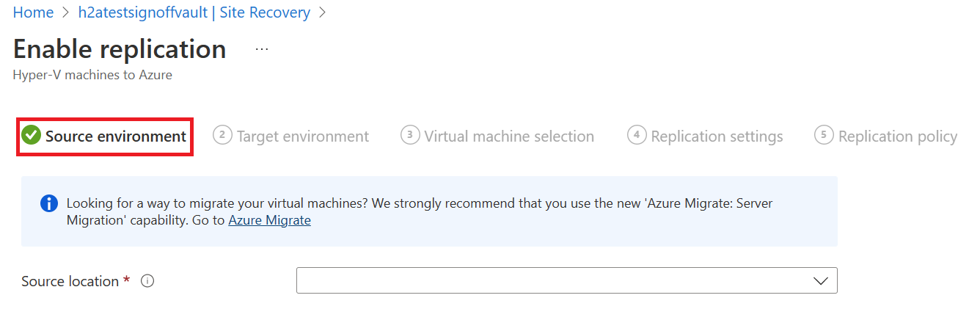Image resolution: width=980 pixels, height=320 pixels.
Task: Click the Source location info tooltip icon
Action: (147, 281)
